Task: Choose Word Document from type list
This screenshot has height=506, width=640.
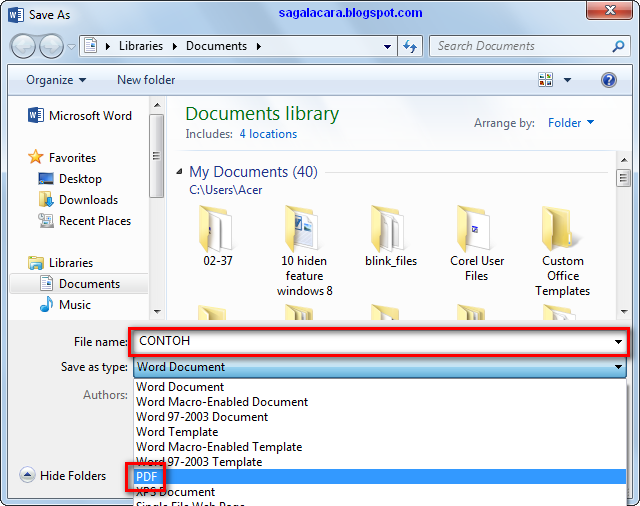Action: (380, 387)
